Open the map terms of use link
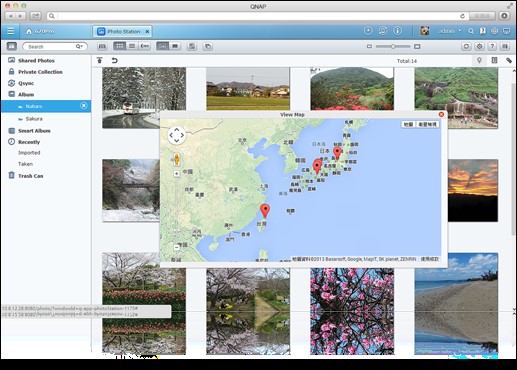The width and height of the screenshot is (517, 370). 430,259
